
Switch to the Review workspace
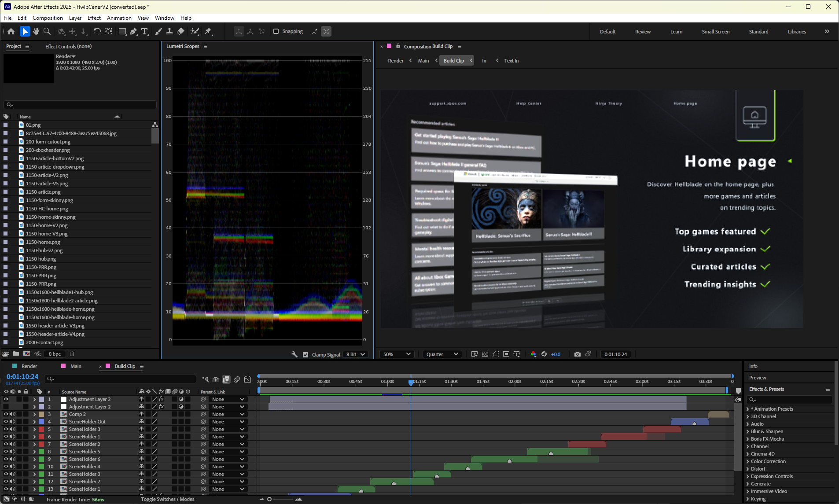point(643,32)
